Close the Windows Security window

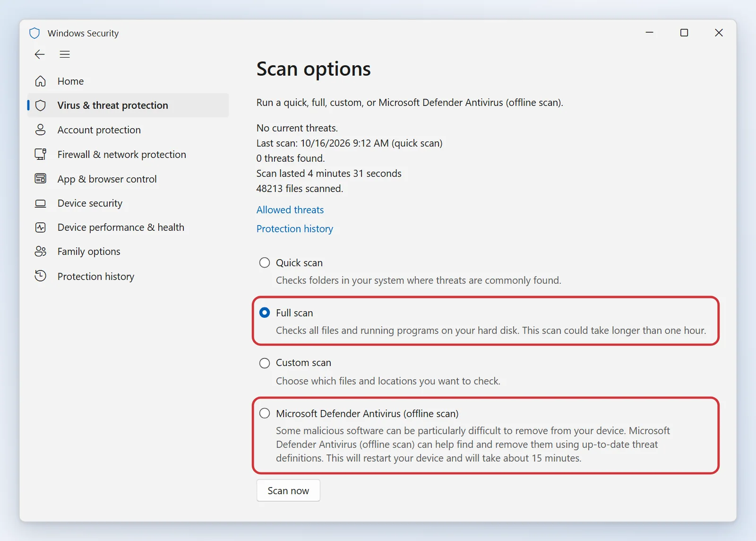pos(719,33)
